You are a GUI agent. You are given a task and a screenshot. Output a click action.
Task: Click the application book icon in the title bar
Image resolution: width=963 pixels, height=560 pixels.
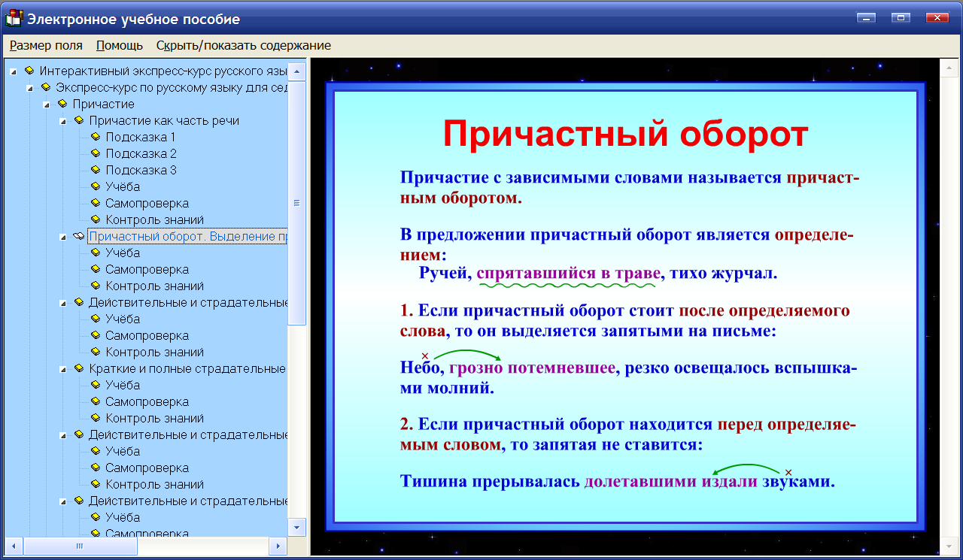pyautogui.click(x=13, y=18)
